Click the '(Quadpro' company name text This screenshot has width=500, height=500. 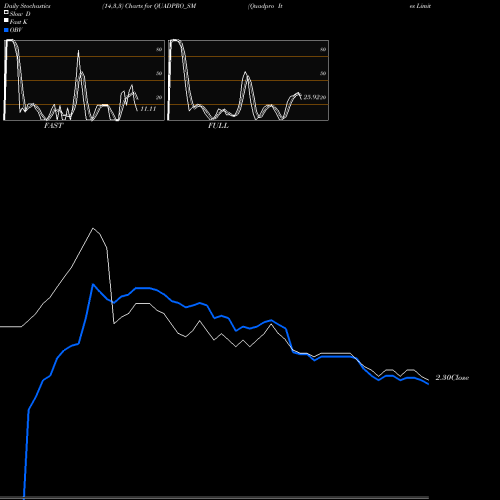pyautogui.click(x=261, y=6)
